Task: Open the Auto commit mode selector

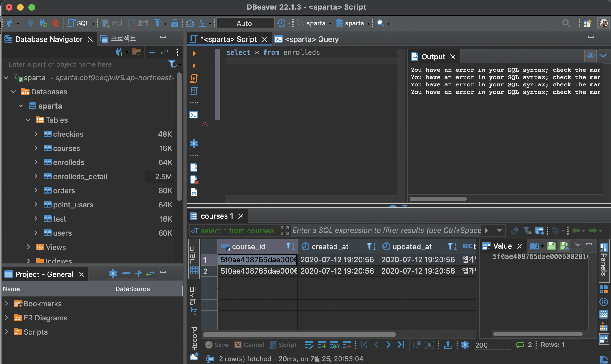Action: coord(245,23)
